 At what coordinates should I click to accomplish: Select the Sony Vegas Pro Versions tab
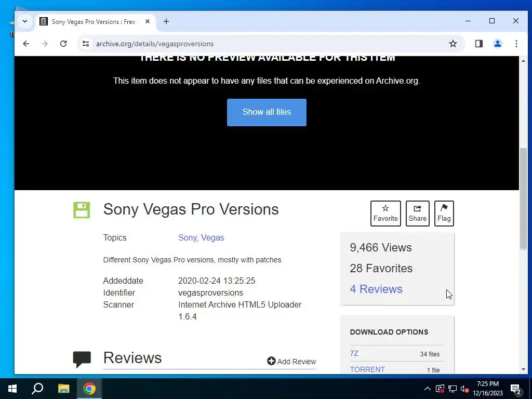(x=96, y=22)
